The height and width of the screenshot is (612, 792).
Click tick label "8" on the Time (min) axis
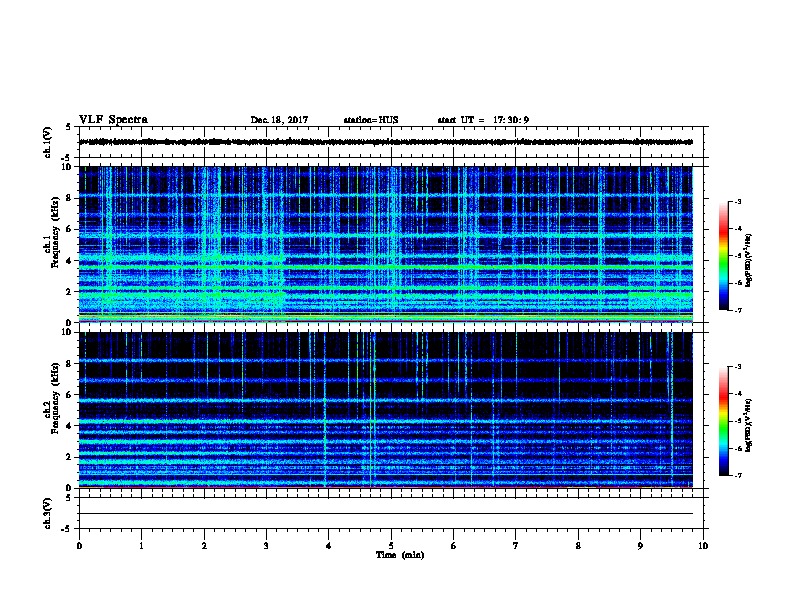pos(578,546)
